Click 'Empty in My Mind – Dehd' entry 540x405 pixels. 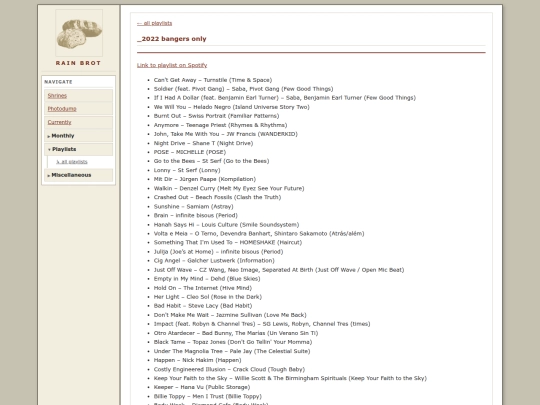207,279
